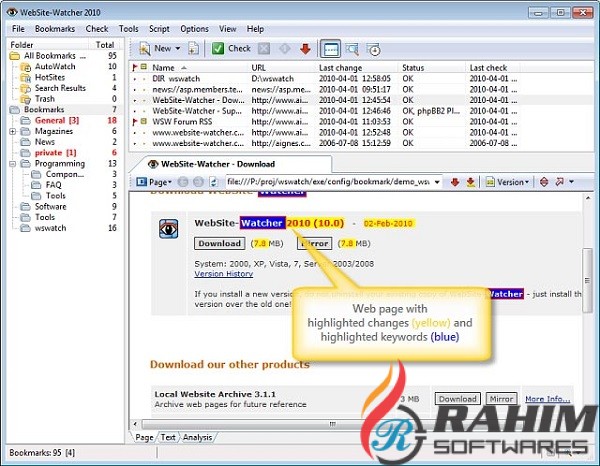Open the Bookmarks menu
This screenshot has width=600, height=466.
55,29
